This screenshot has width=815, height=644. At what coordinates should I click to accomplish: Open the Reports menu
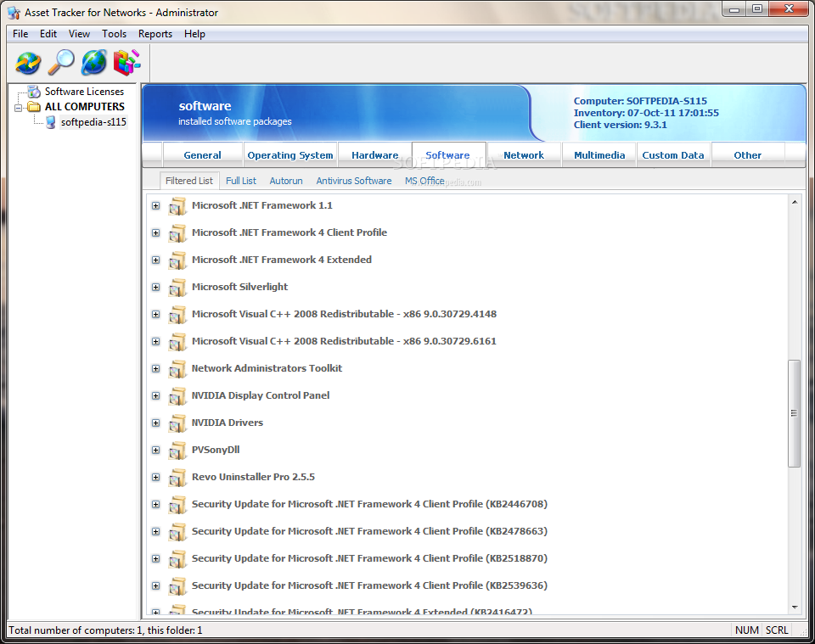155,34
